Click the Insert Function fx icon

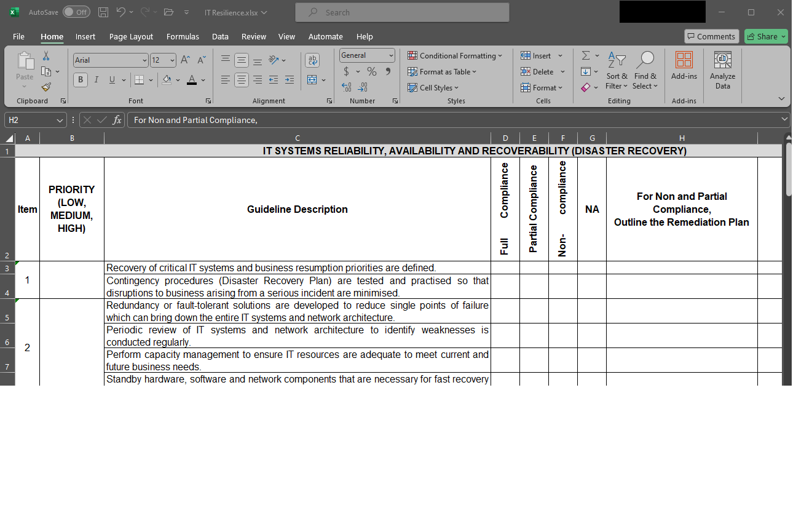tap(117, 120)
